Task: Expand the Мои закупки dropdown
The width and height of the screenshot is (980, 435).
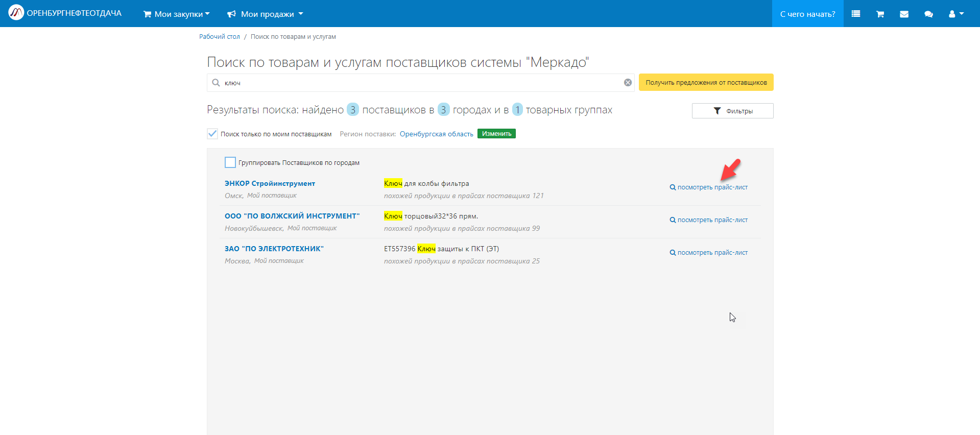Action: coord(177,14)
